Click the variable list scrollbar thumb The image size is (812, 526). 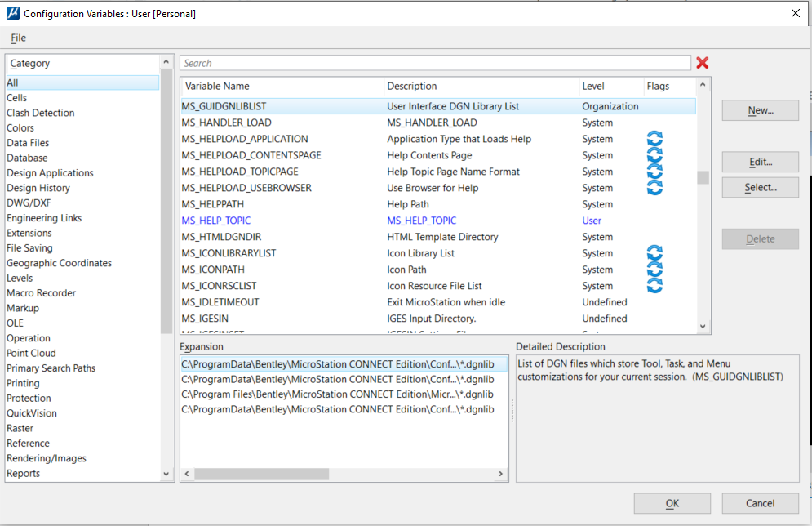pos(703,177)
